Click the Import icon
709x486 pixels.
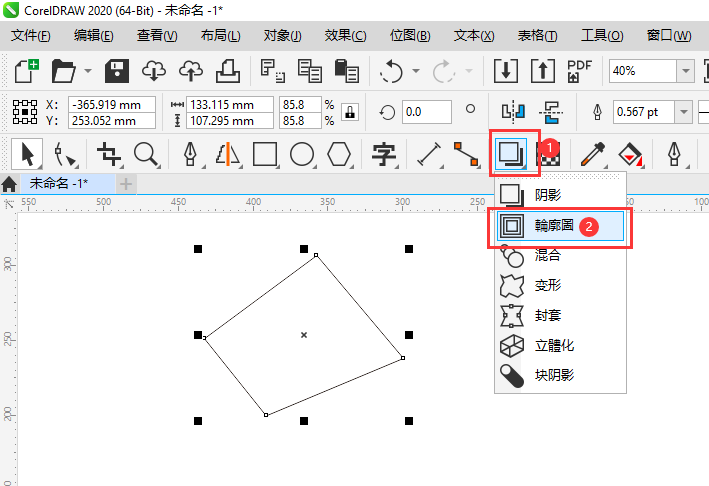point(506,71)
